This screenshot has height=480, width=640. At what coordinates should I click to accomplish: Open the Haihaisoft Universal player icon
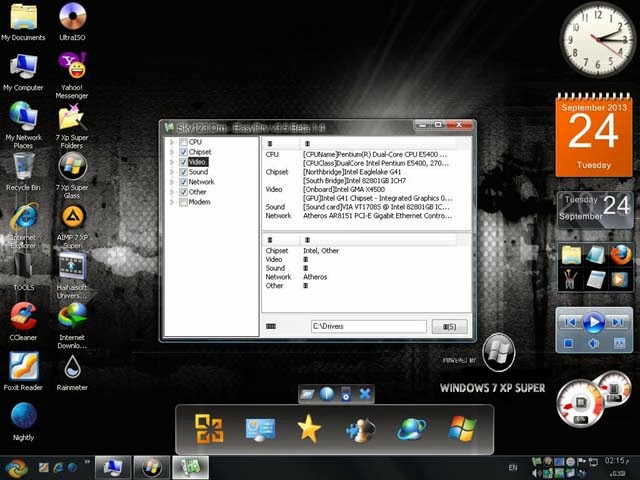[72, 276]
